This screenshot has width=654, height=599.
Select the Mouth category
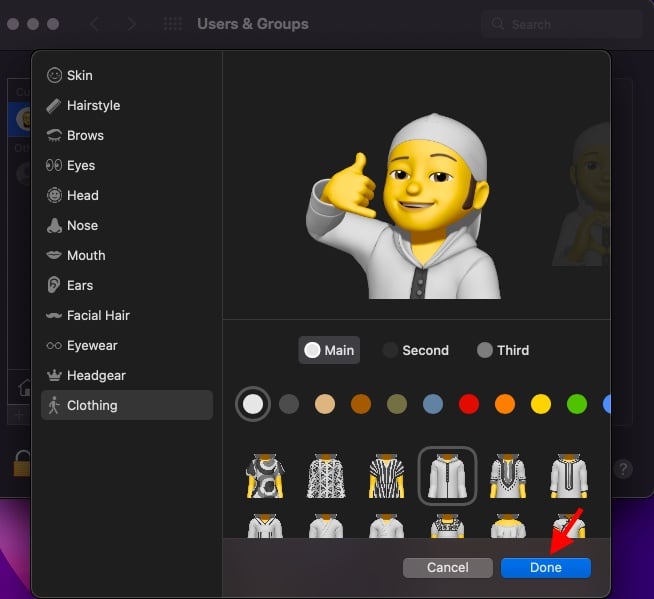86,255
